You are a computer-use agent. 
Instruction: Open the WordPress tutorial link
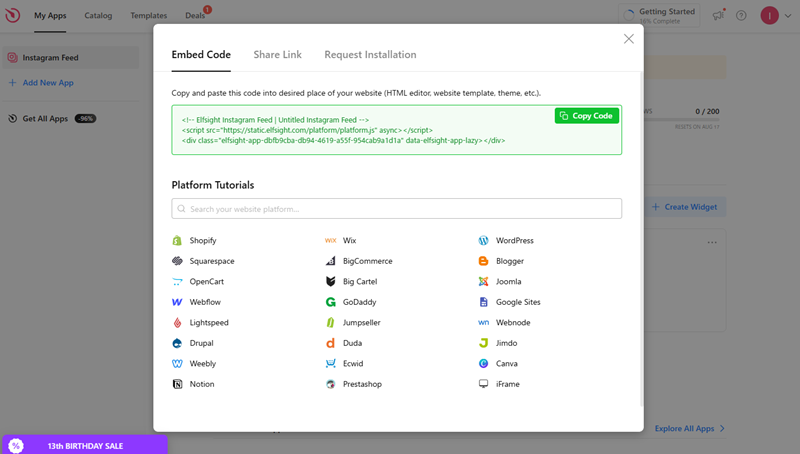point(514,240)
